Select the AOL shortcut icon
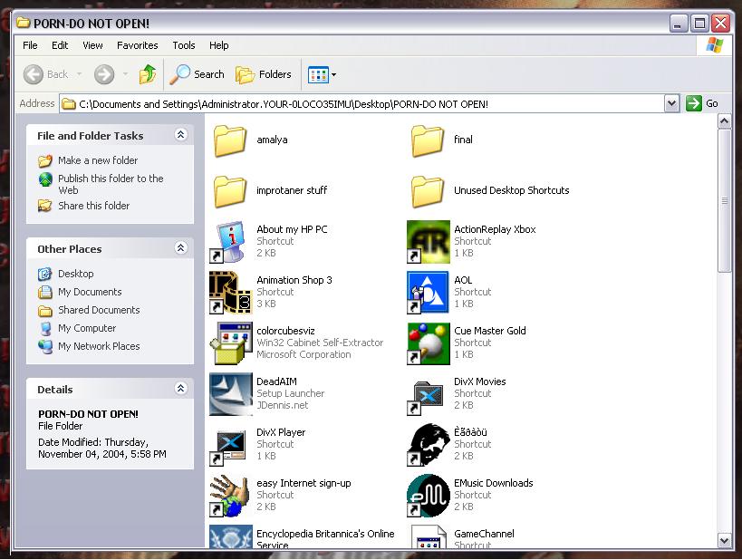The width and height of the screenshot is (742, 560). [x=428, y=292]
